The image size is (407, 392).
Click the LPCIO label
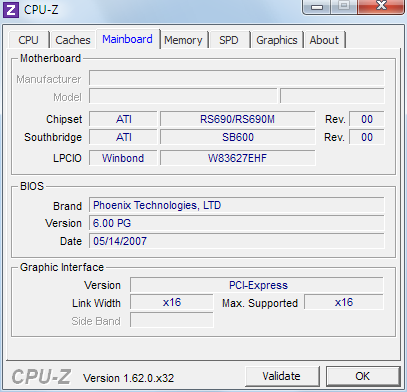(67, 158)
